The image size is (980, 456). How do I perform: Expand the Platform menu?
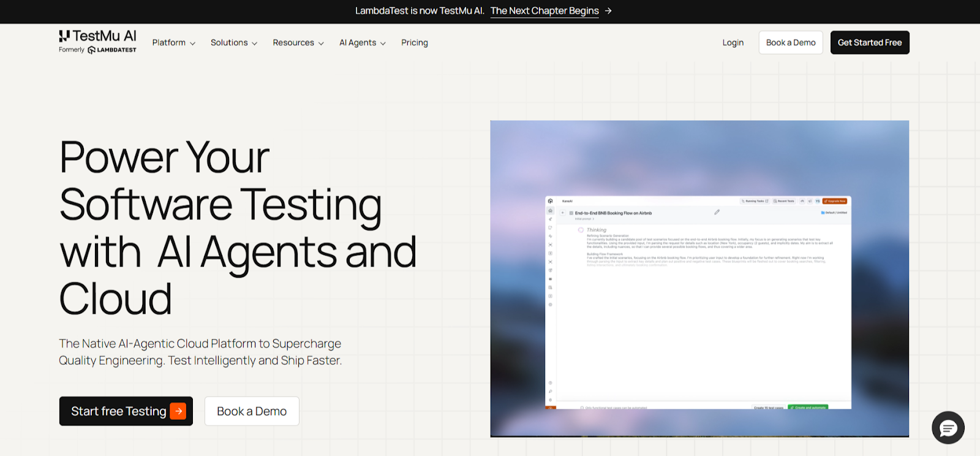coord(174,43)
